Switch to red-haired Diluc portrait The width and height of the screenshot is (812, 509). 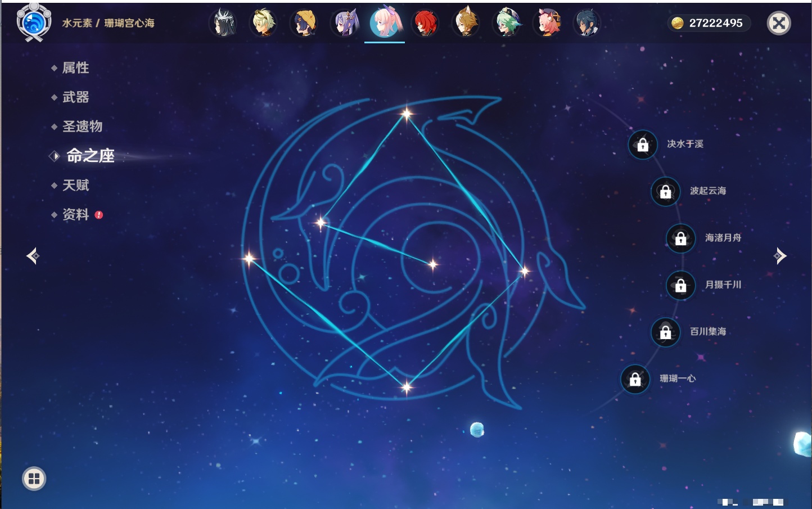pos(425,24)
